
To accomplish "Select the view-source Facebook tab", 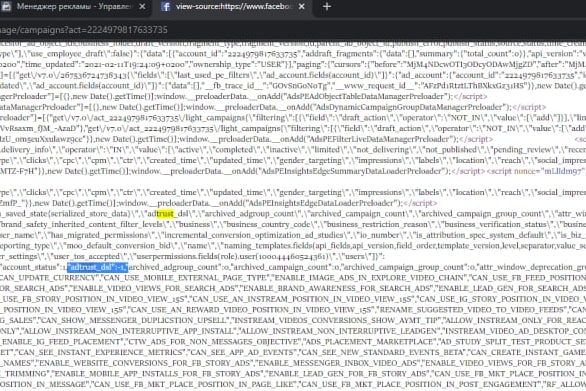I will [234, 6].
